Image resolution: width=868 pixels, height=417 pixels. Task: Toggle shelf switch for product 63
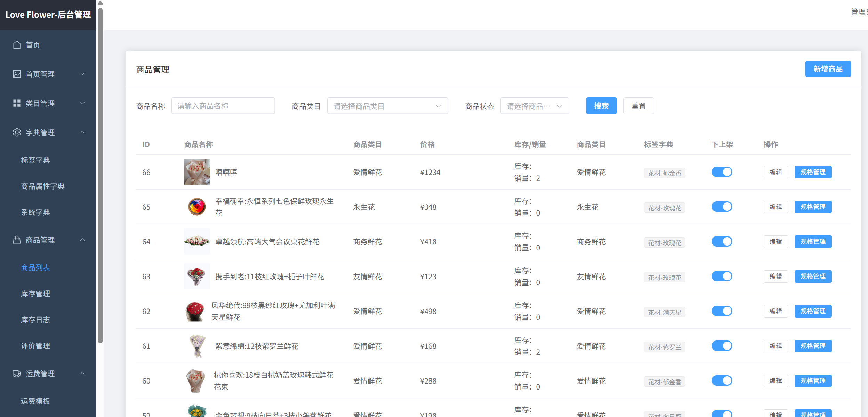(x=722, y=276)
